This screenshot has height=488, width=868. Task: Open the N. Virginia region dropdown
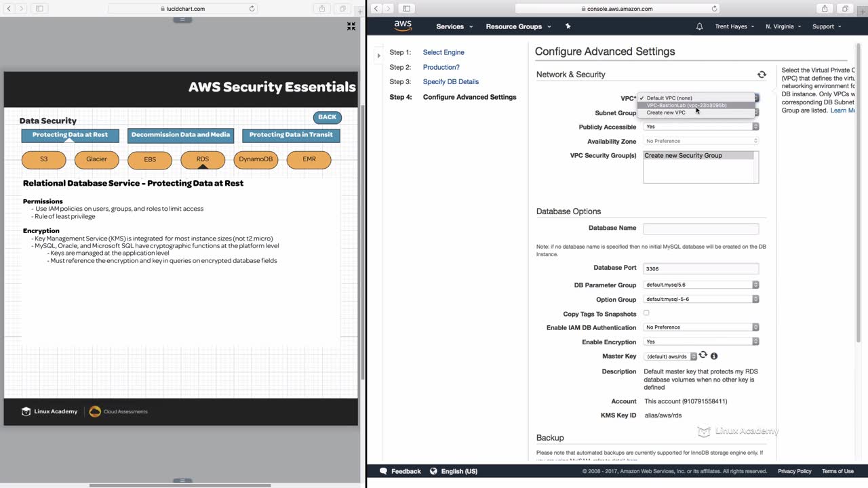(x=783, y=26)
